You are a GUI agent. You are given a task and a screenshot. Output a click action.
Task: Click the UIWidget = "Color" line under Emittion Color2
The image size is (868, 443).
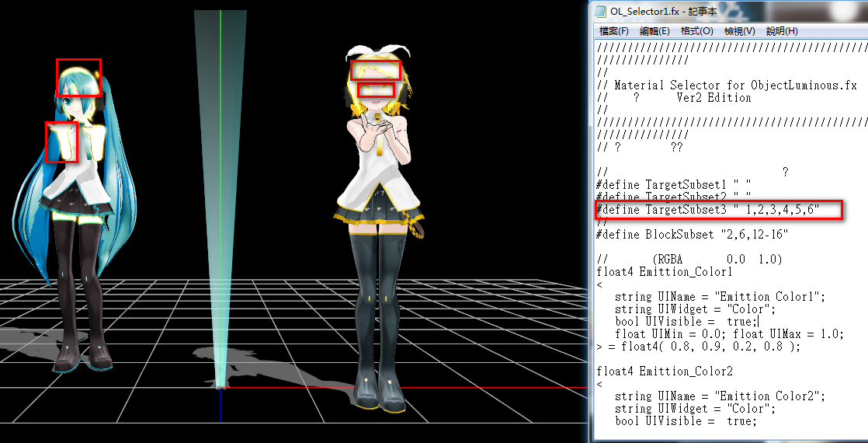695,409
